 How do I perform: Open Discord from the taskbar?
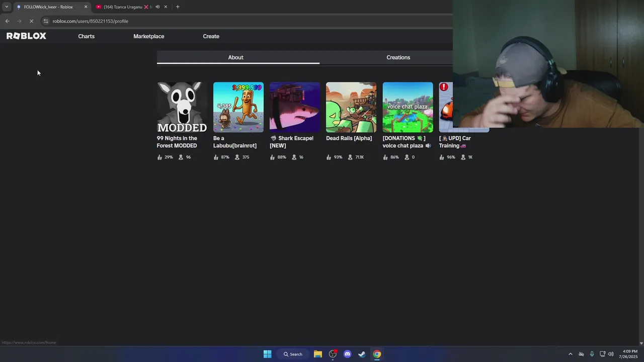point(347,354)
